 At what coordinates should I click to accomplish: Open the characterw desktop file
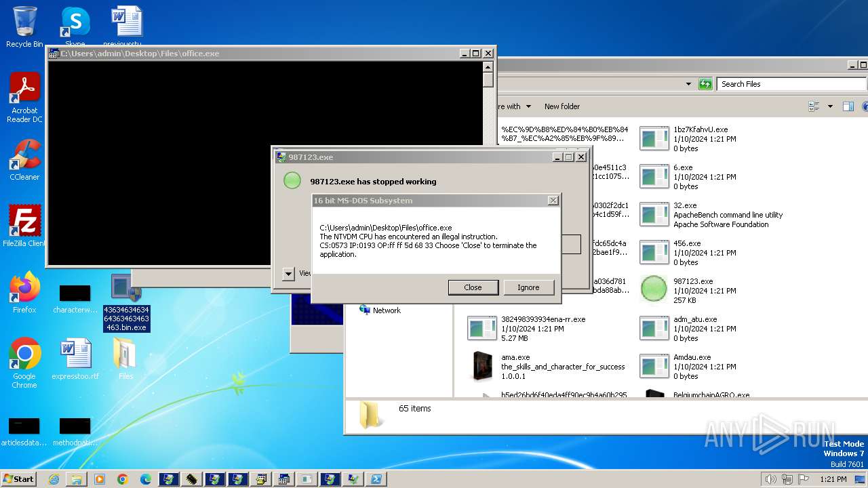click(x=75, y=299)
